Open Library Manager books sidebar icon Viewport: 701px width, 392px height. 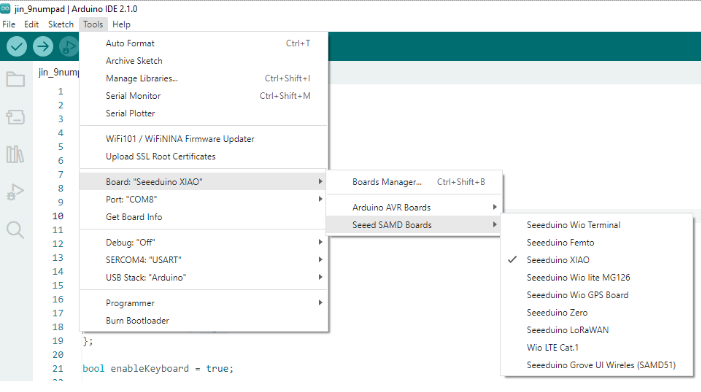16,154
